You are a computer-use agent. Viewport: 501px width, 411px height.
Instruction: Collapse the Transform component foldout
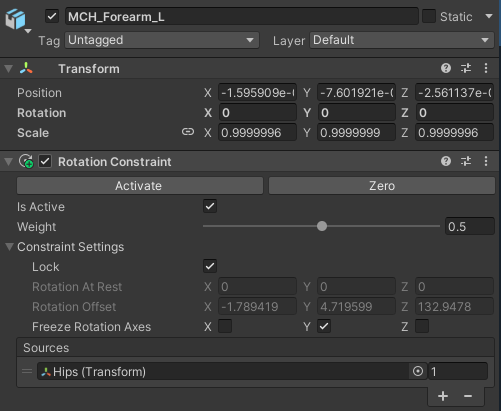(x=9, y=69)
